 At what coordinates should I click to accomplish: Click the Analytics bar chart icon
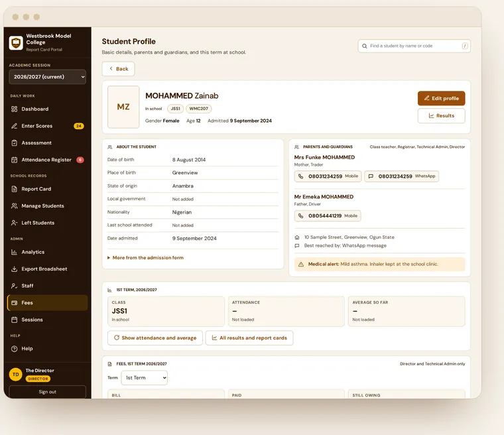14,252
